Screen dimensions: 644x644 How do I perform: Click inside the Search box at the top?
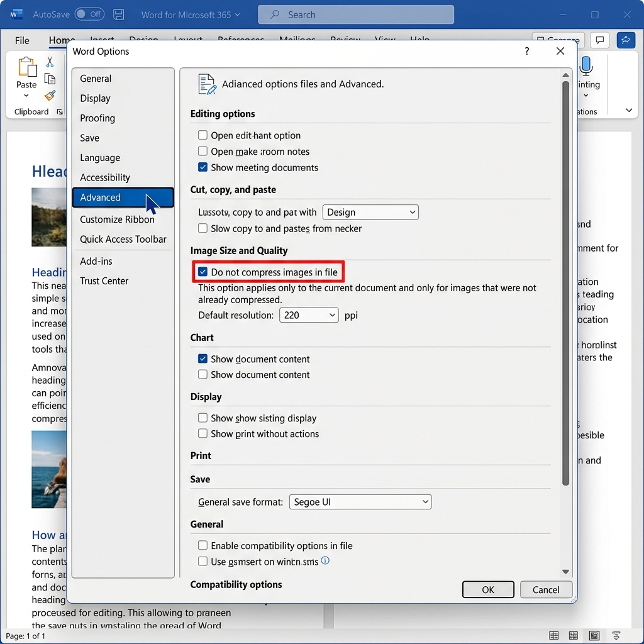coord(355,14)
